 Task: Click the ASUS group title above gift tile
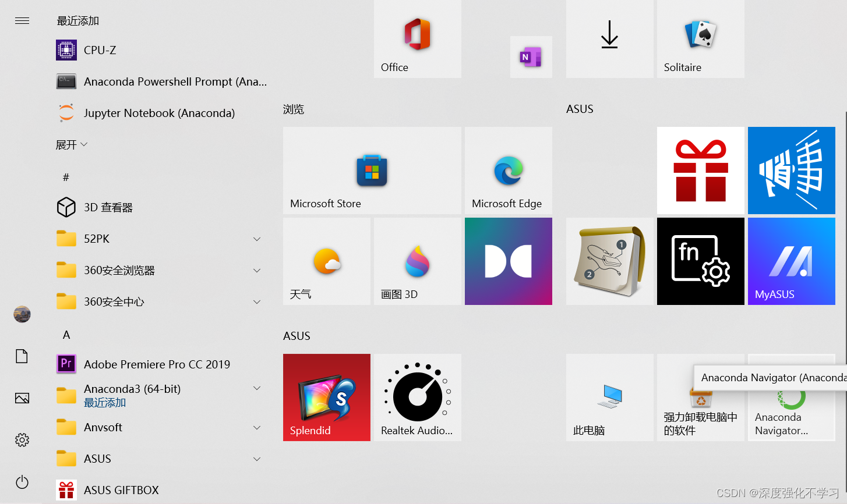pyautogui.click(x=580, y=109)
